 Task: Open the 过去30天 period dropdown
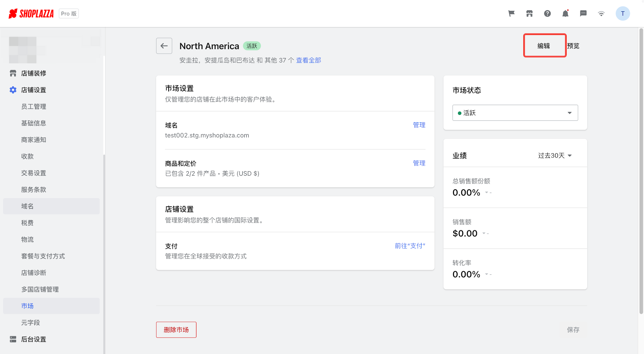coord(555,155)
